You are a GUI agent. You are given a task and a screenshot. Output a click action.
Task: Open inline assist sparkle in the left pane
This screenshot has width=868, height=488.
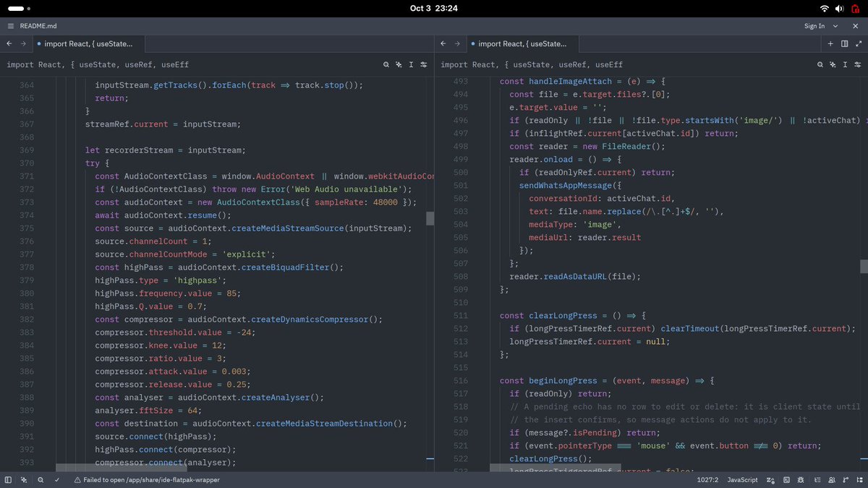(399, 64)
